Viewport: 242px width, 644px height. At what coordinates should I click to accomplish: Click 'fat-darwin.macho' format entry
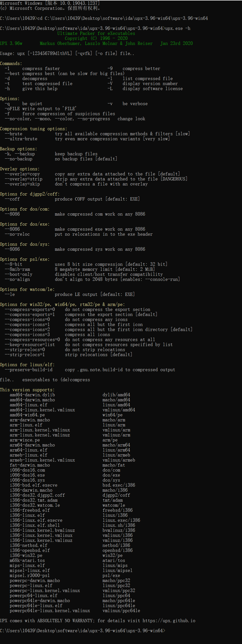coord(30,465)
